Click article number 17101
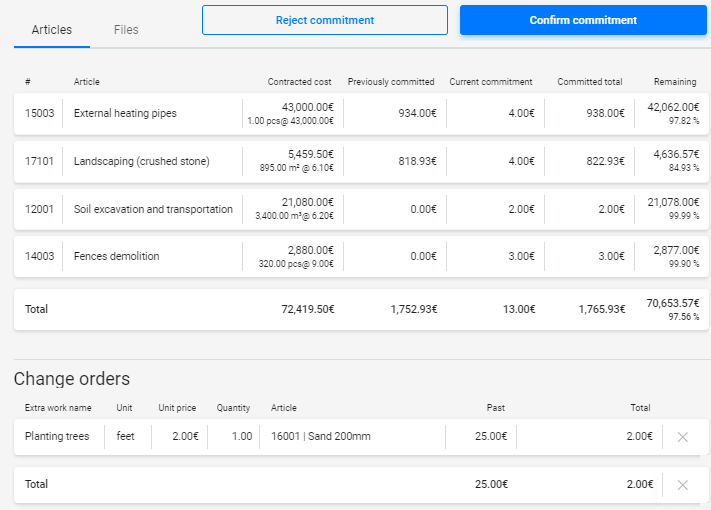The image size is (711, 510). coord(39,161)
